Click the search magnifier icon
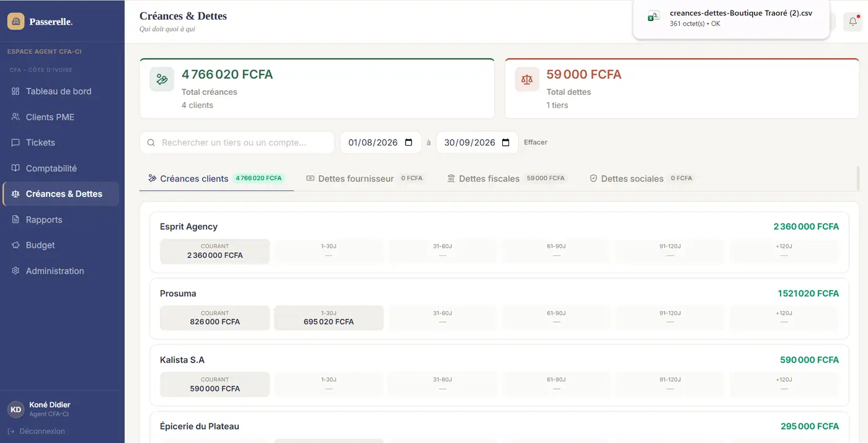Screen dimensions: 868x443 coord(151,143)
